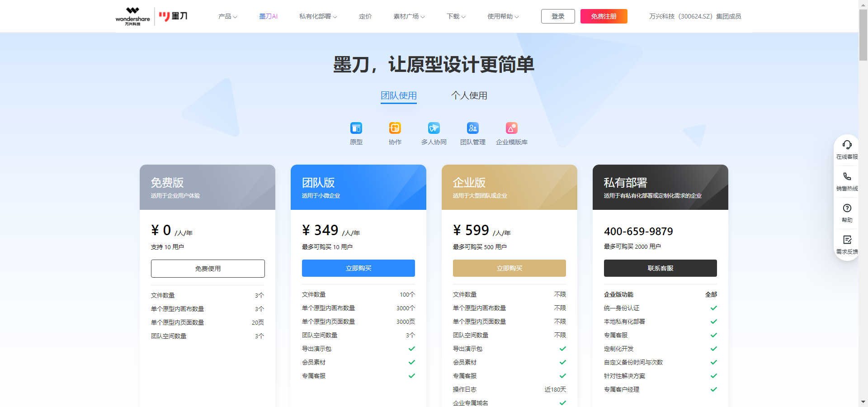The image size is (868, 407).
Task: Click the ¥ 599 price text
Action: click(471, 230)
